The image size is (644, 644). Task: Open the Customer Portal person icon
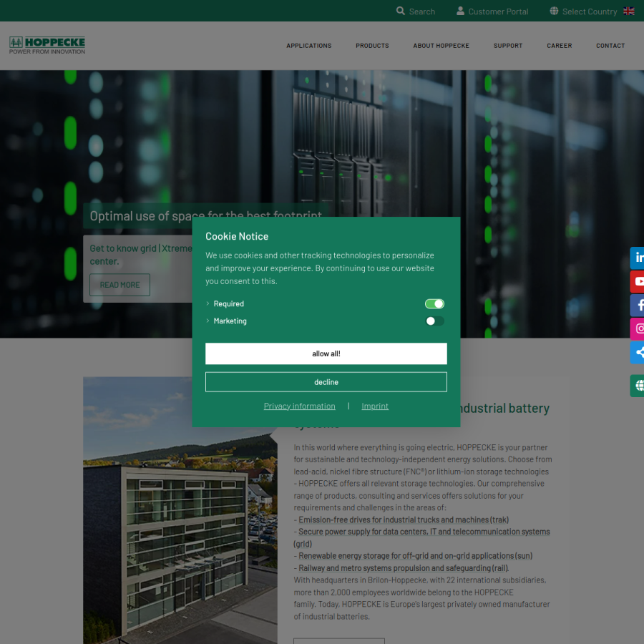[x=460, y=11]
